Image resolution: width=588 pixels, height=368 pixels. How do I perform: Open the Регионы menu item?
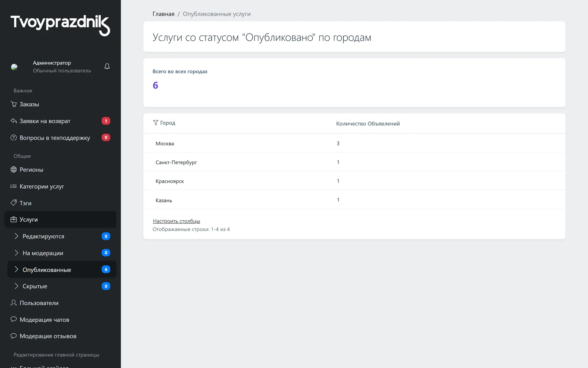60,170
